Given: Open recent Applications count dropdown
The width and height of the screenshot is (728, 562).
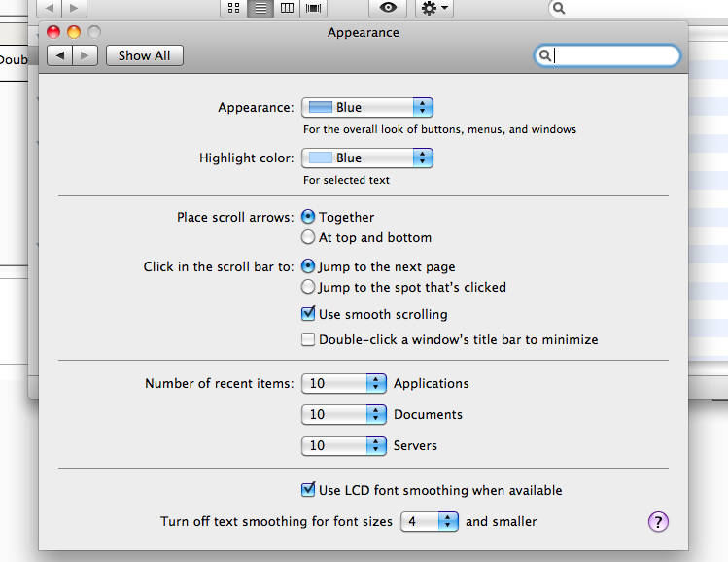Looking at the screenshot, I should 343,384.
